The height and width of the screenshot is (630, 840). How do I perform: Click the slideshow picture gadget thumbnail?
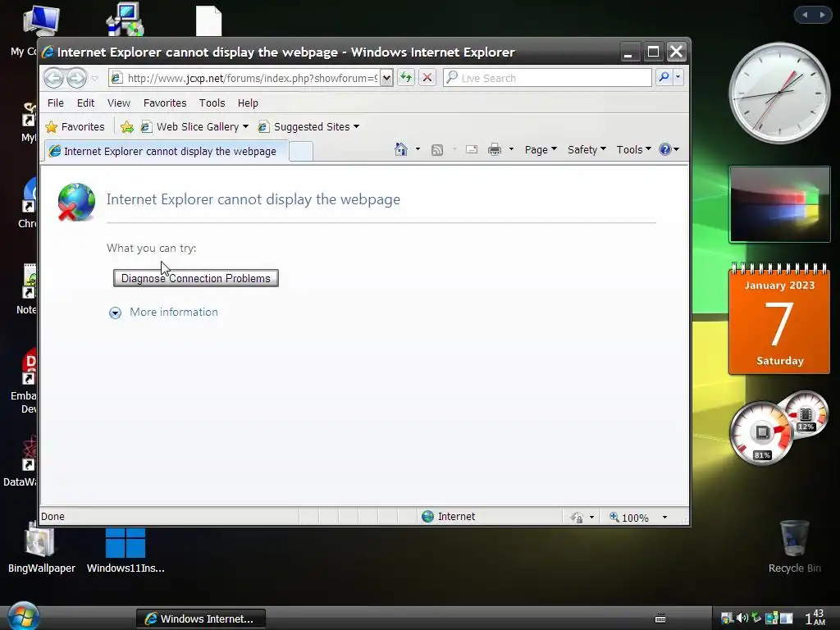click(x=779, y=204)
